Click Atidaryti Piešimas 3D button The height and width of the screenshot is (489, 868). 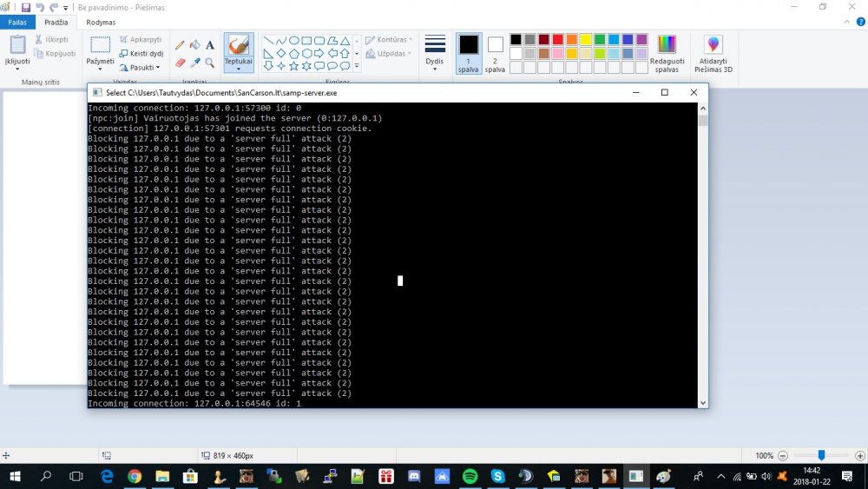pos(713,54)
